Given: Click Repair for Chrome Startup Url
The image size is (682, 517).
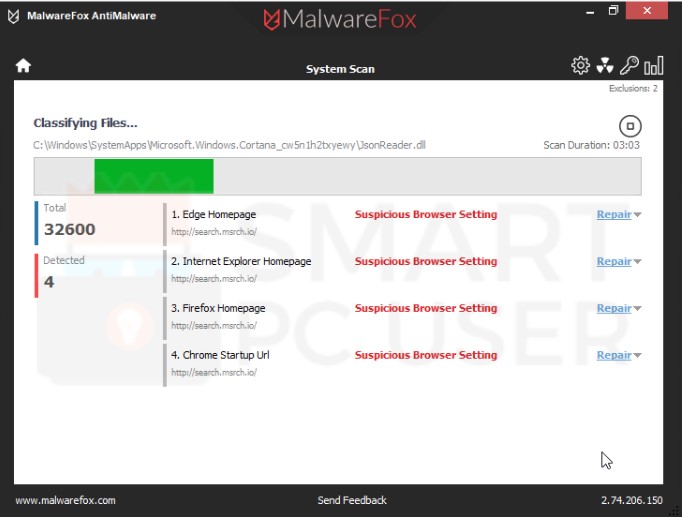Looking at the screenshot, I should coord(614,355).
